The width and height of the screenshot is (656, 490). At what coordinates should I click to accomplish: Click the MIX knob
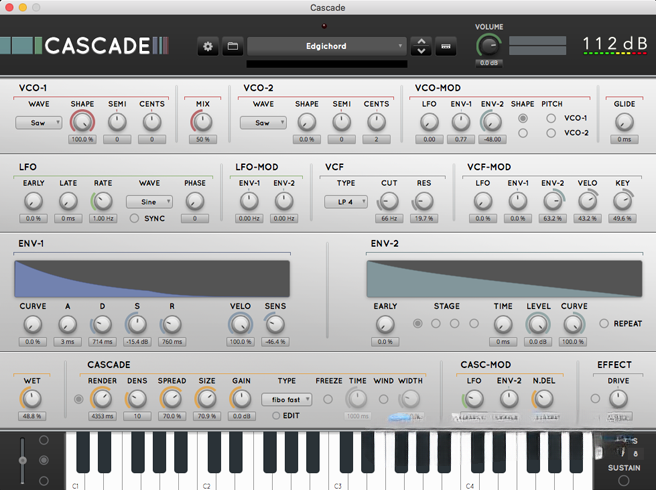pyautogui.click(x=202, y=122)
